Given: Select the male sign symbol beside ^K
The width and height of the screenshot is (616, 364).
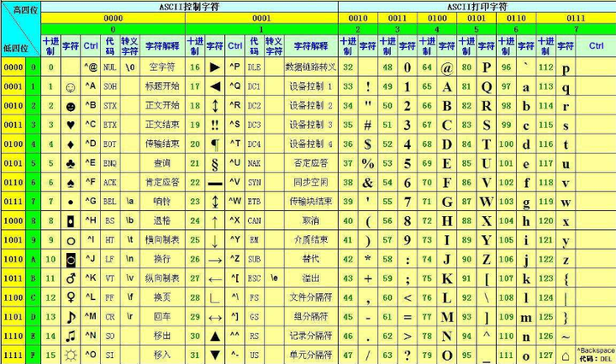Looking at the screenshot, I should pos(71,279).
